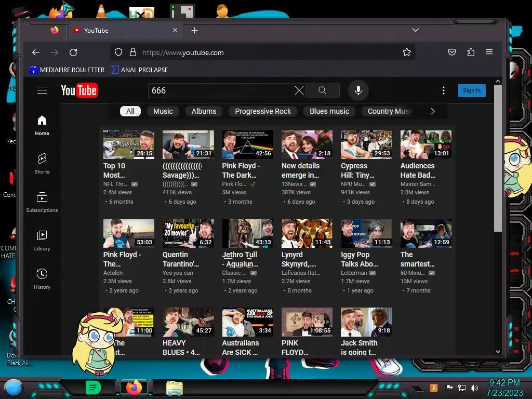Click the YouTube logo

[79, 90]
